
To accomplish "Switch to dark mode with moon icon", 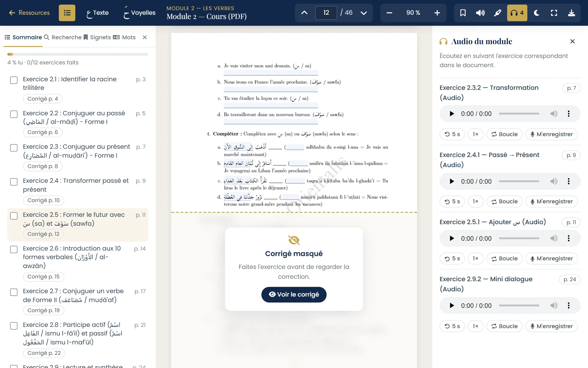I will pos(537,13).
